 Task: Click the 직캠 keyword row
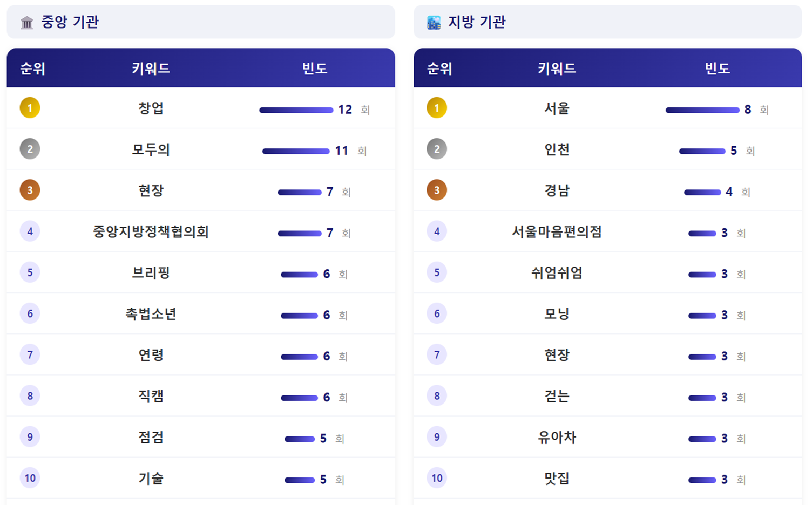tap(151, 396)
